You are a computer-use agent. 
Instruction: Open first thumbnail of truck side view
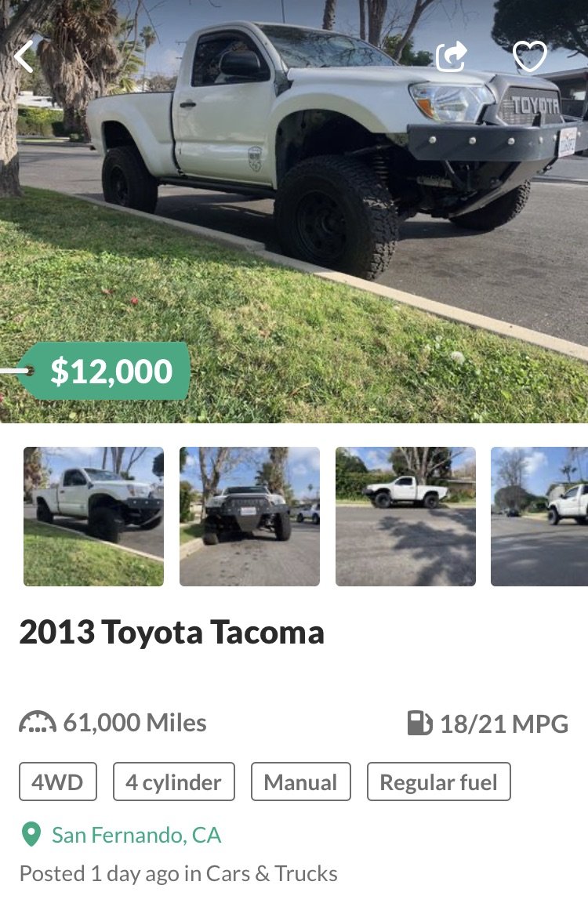click(x=93, y=517)
